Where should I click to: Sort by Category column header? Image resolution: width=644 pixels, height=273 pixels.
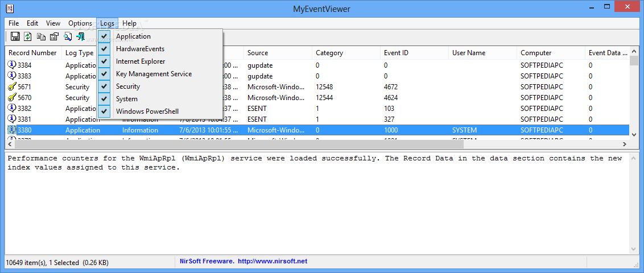click(x=346, y=52)
